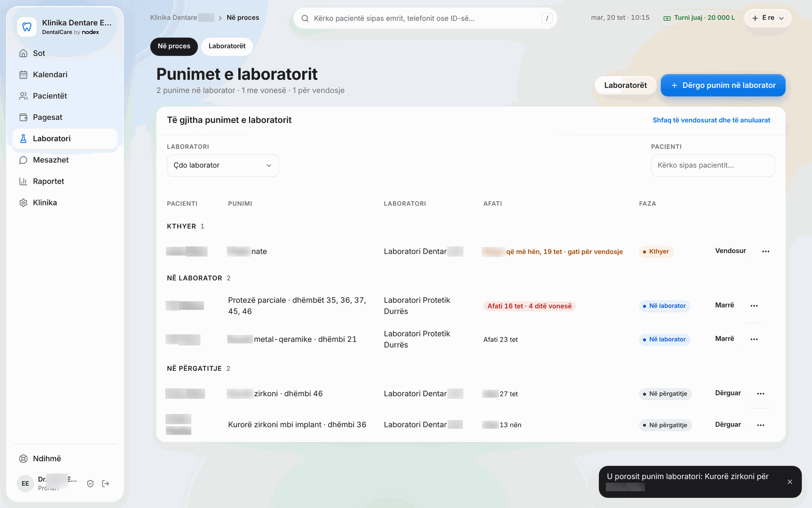
Task: Click the logout icon beside the user profile
Action: tap(106, 484)
